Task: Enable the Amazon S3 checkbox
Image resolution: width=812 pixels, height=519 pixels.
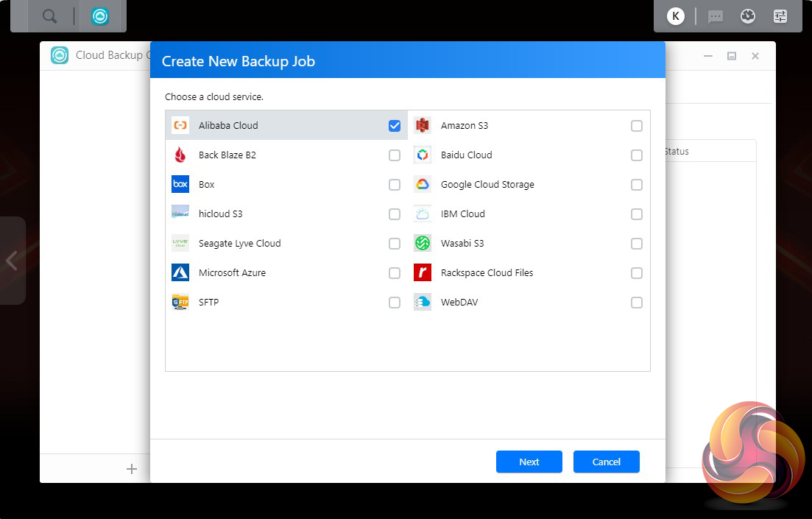Action: pyautogui.click(x=637, y=126)
